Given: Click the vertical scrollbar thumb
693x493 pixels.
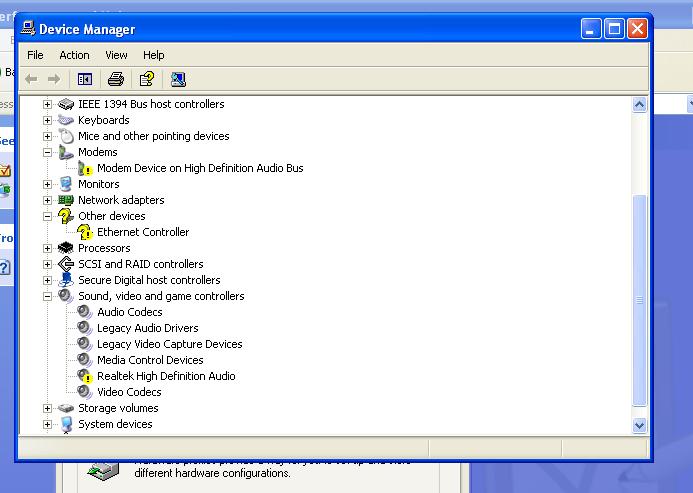Looking at the screenshot, I should click(x=640, y=300).
